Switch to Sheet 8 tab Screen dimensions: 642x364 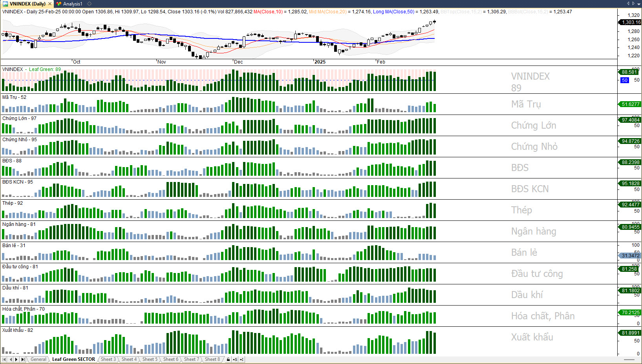click(x=212, y=359)
